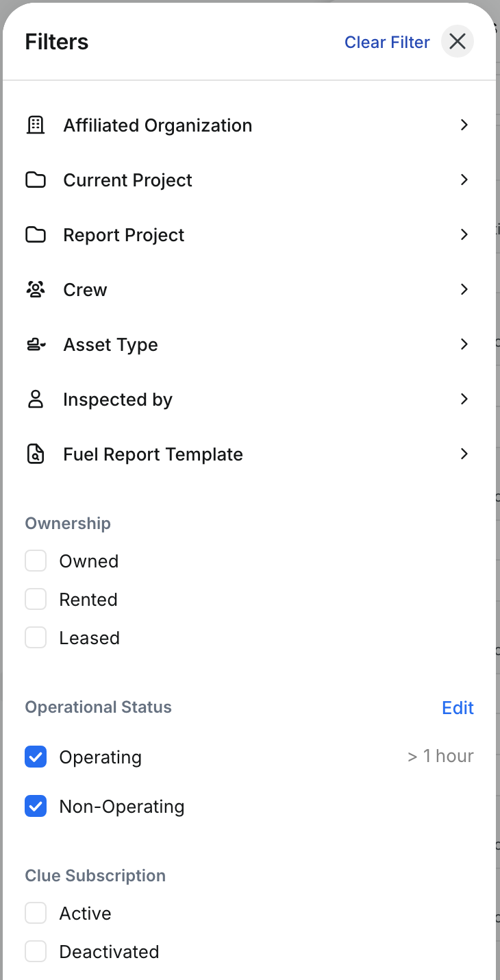Screen dimensions: 500x980
Task: Click the Crew people icon
Action: (36, 290)
